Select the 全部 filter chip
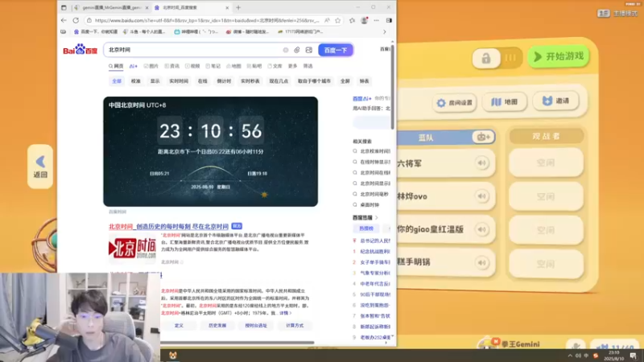 117,81
